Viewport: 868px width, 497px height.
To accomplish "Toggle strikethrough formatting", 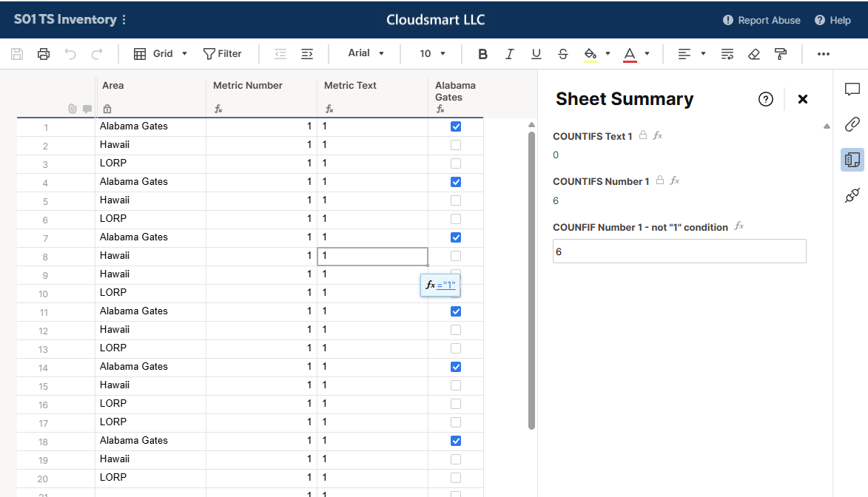I will pos(563,54).
